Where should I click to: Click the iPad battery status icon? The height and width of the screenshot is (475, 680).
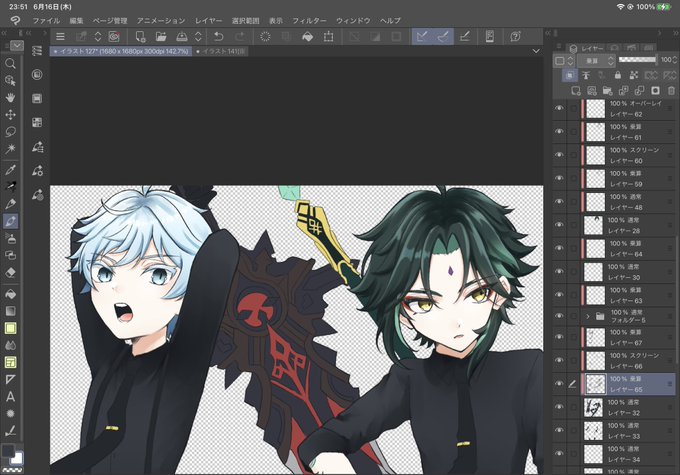[664, 7]
